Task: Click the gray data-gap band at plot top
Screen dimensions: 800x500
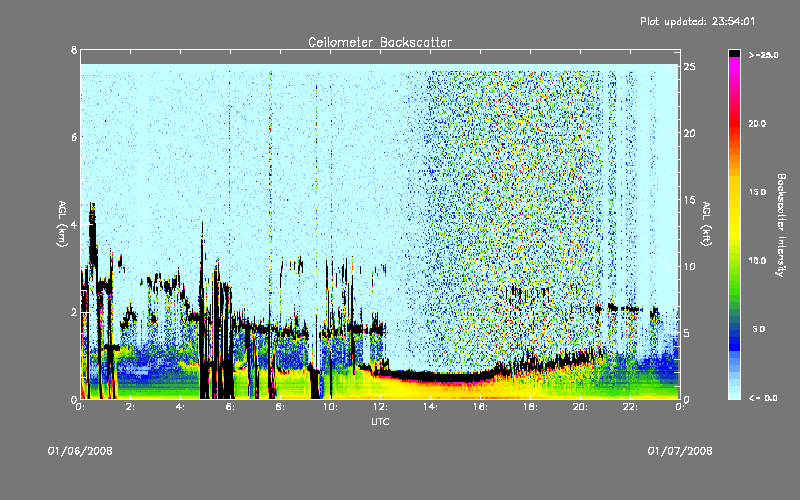Action: tap(380, 57)
